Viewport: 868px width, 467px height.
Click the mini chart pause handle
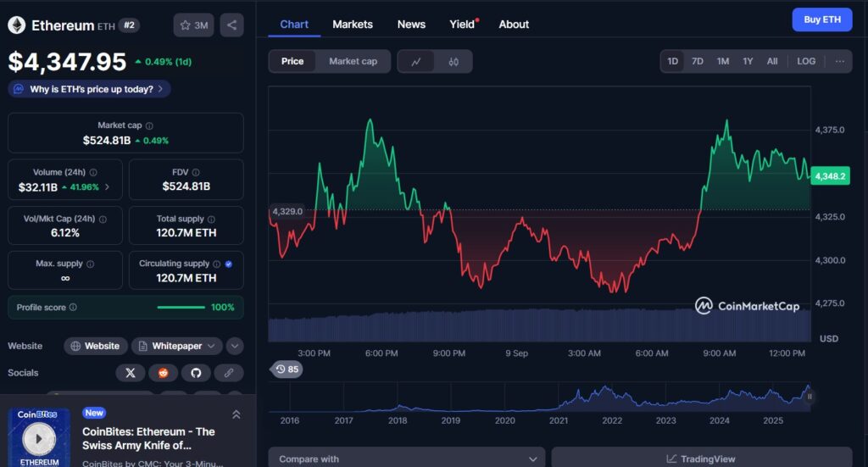pyautogui.click(x=810, y=397)
